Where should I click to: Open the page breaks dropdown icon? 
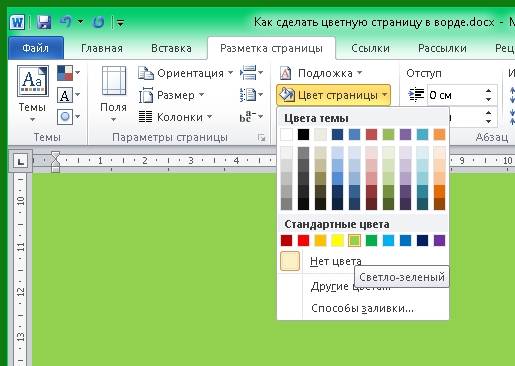(x=251, y=73)
